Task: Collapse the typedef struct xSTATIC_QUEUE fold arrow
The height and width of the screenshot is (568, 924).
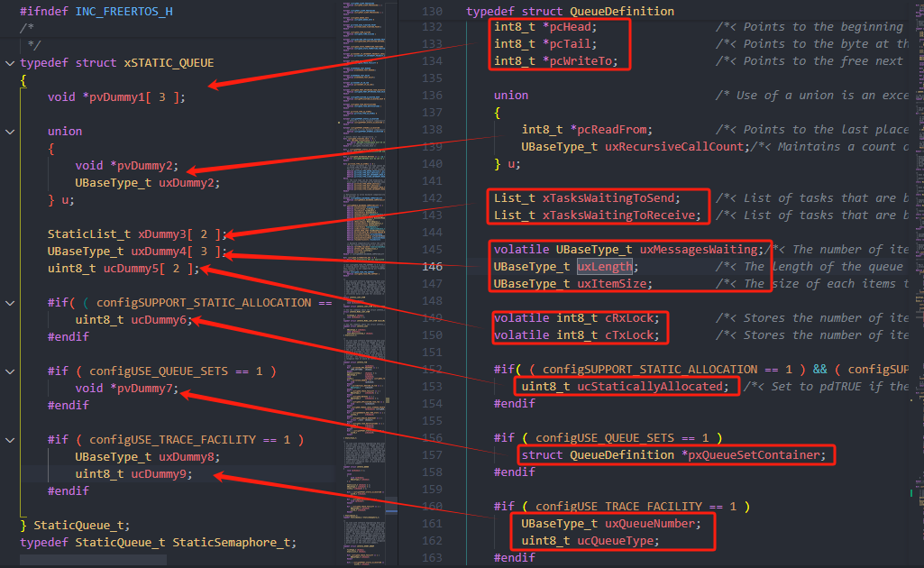Action: tap(10, 63)
